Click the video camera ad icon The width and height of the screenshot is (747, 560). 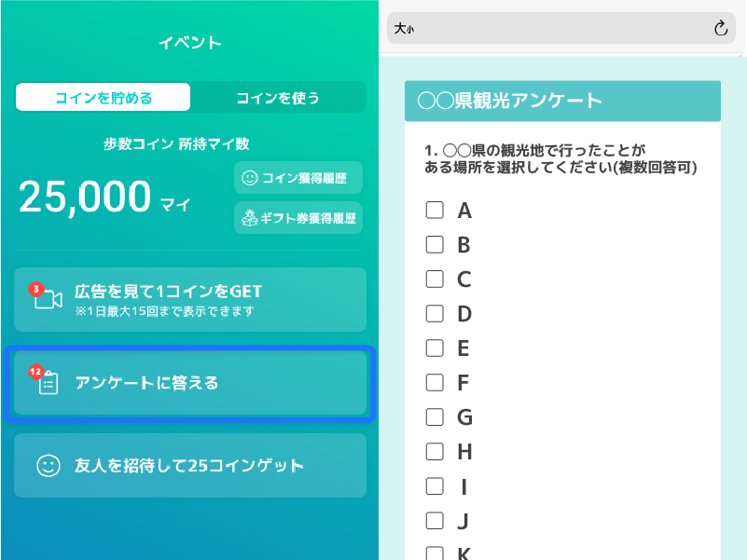click(x=48, y=299)
